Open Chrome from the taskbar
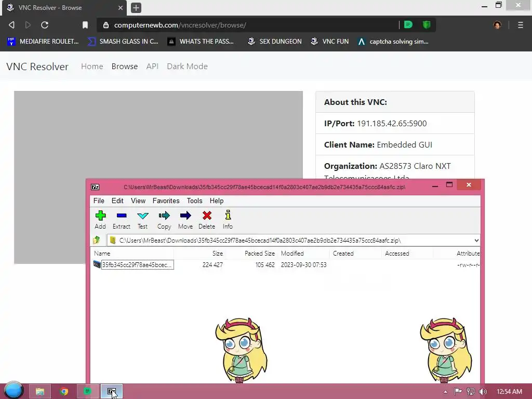532x399 pixels. tap(64, 391)
